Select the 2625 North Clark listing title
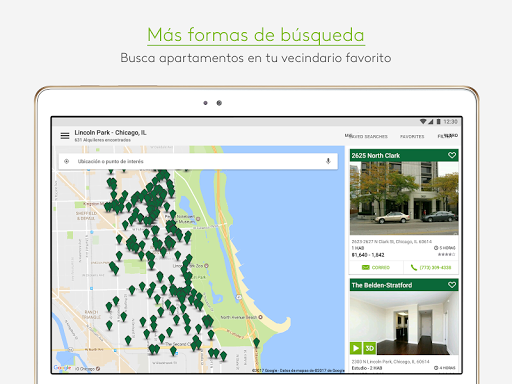The height and width of the screenshot is (384, 512). [376, 155]
